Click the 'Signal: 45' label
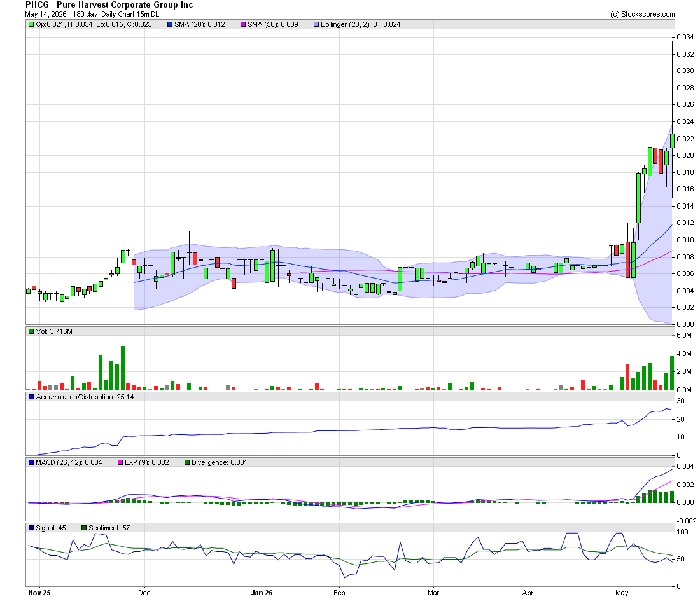Viewport: 700px width, 606px height. [51, 528]
